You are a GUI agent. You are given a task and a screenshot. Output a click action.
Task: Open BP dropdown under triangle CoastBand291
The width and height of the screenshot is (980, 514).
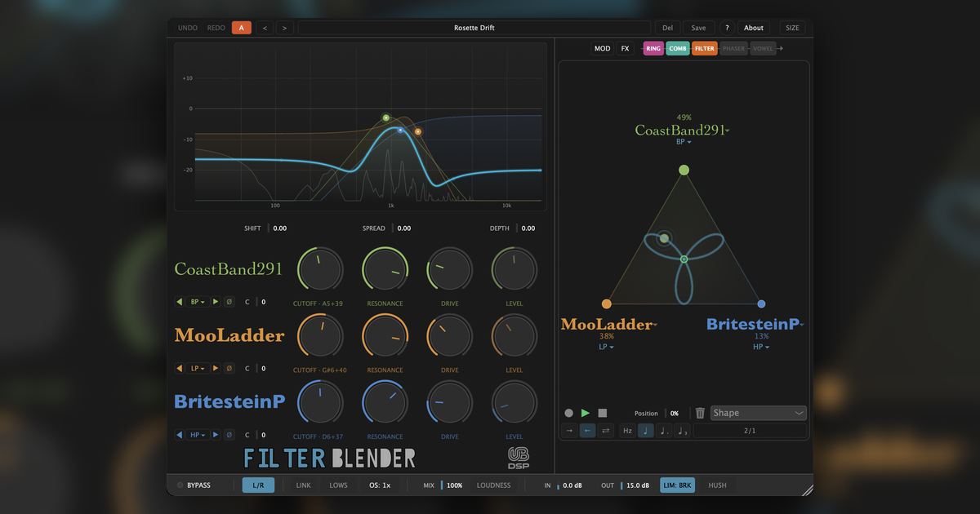coord(684,142)
